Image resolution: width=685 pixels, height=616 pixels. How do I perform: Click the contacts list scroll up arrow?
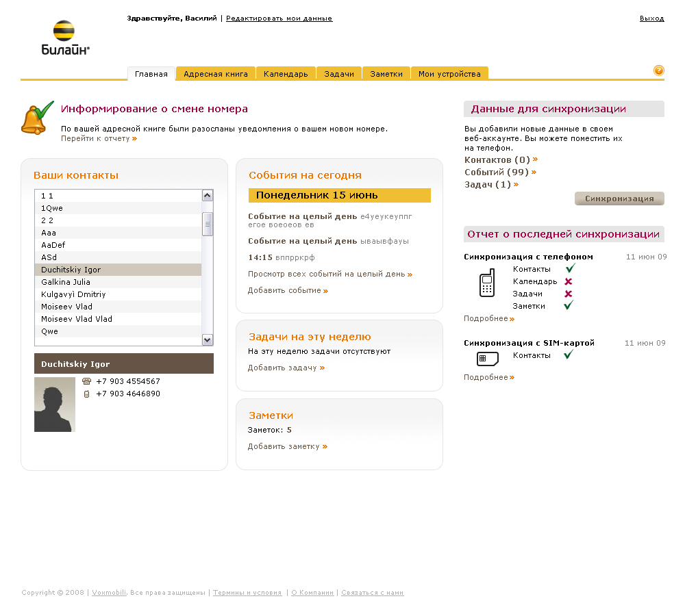[208, 196]
